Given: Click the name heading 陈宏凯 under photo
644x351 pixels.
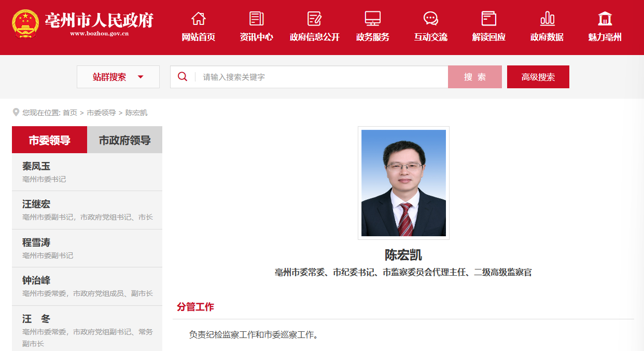Looking at the screenshot, I should click(x=403, y=255).
